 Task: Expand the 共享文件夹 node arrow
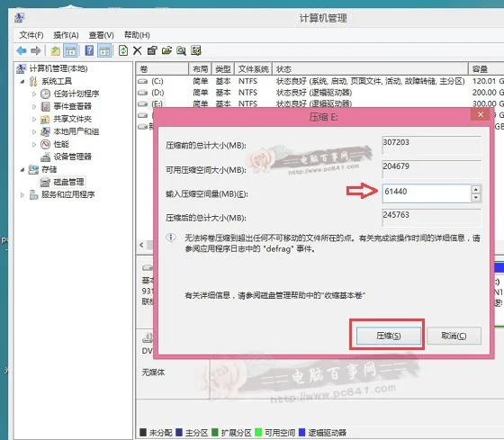(x=34, y=120)
